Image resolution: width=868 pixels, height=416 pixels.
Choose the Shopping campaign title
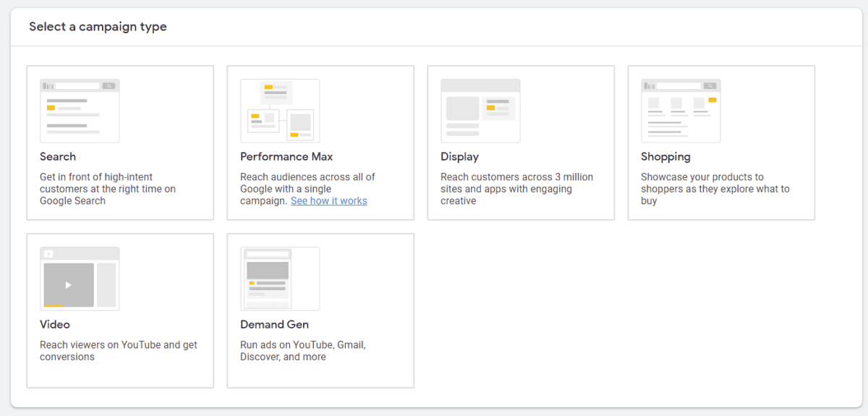coord(665,157)
